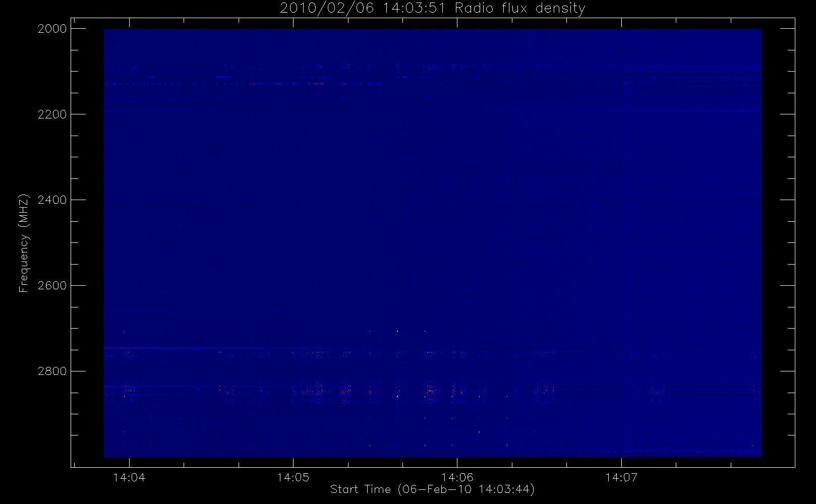
Task: Click the 14:07 time tick label
Action: pos(621,477)
